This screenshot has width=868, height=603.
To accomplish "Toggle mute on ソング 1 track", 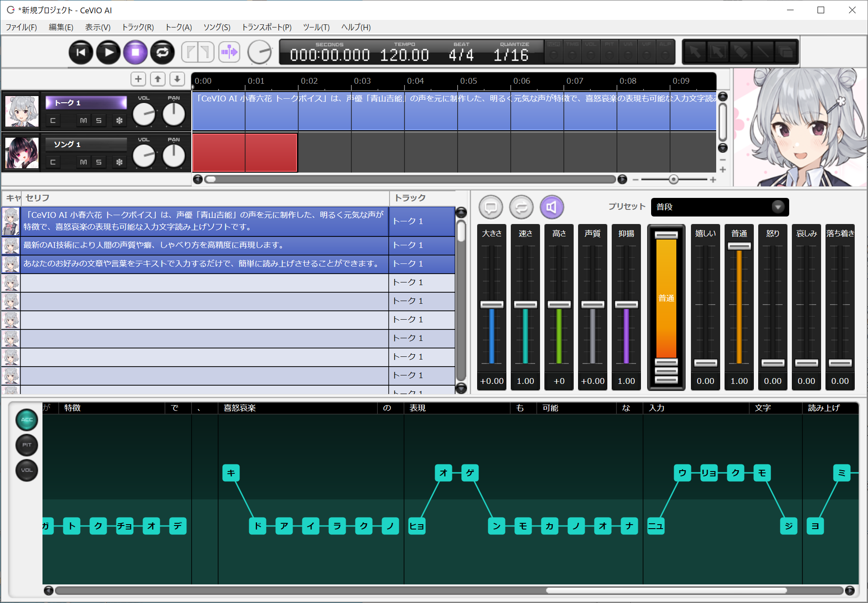I will click(83, 162).
